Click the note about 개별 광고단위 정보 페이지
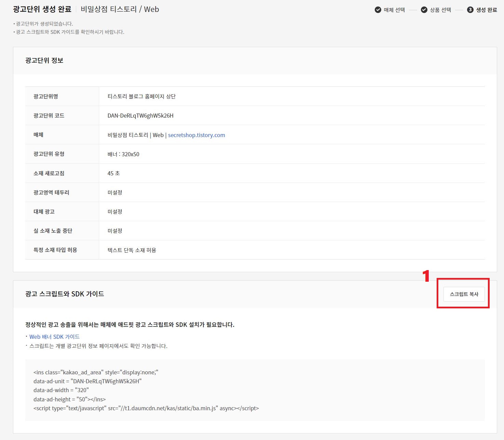Screen dimensions: 504x440 point(98,346)
